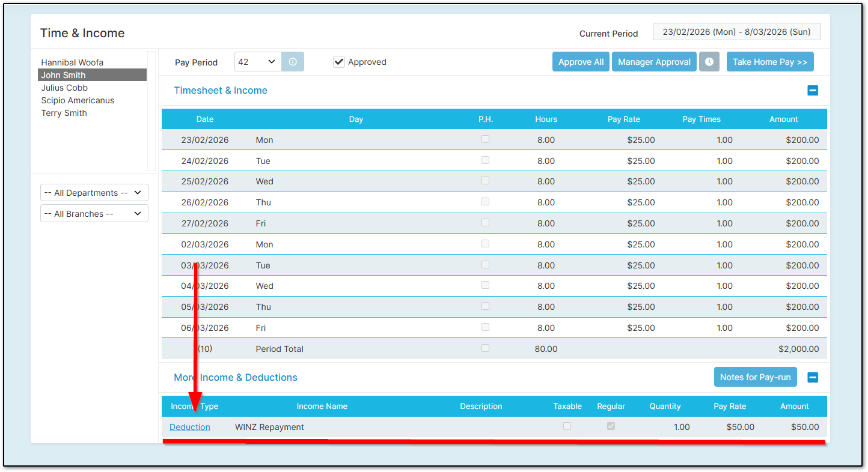Open the clock history icon near Take Home Pay
The image size is (868, 472).
709,61
